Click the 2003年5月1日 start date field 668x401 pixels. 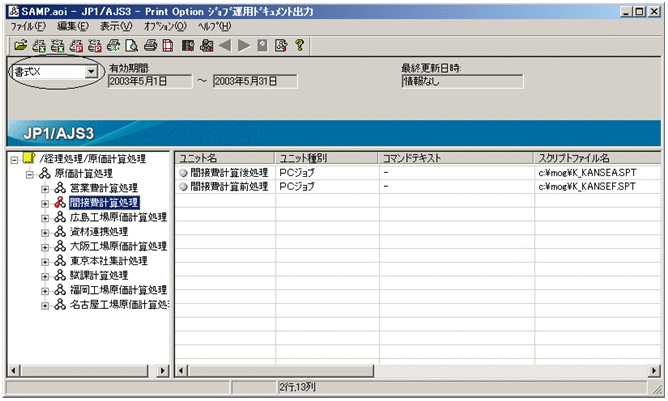pyautogui.click(x=150, y=81)
